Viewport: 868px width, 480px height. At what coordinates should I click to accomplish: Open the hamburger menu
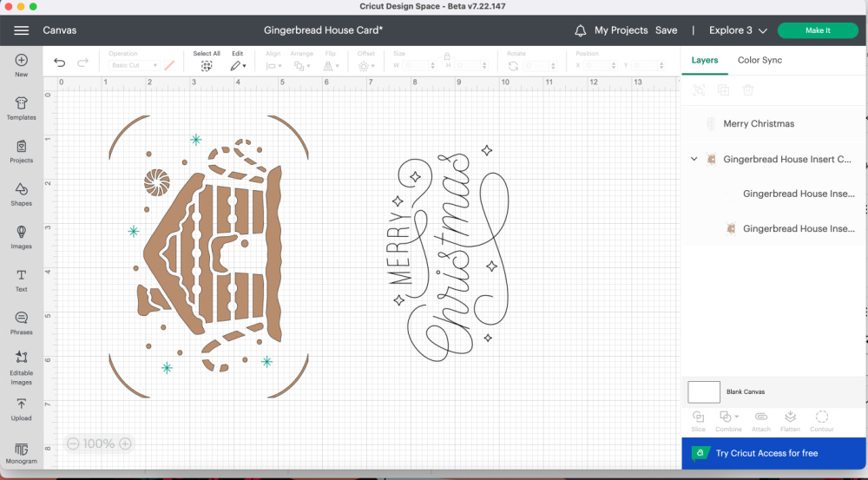22,30
